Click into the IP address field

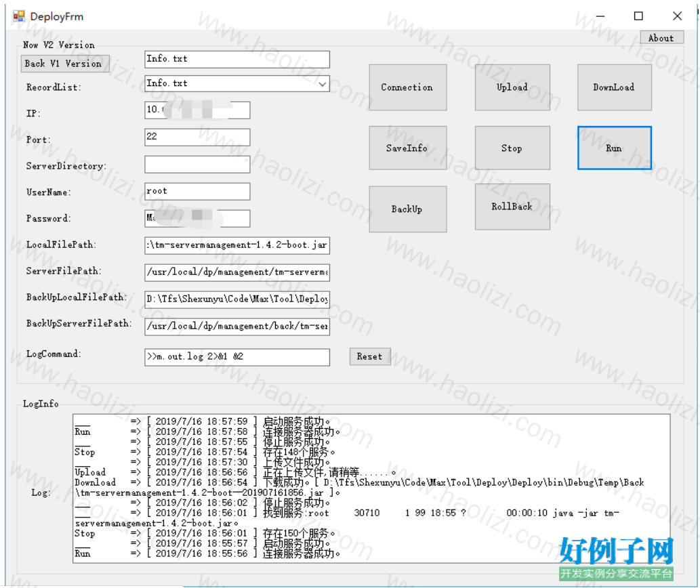coord(197,110)
